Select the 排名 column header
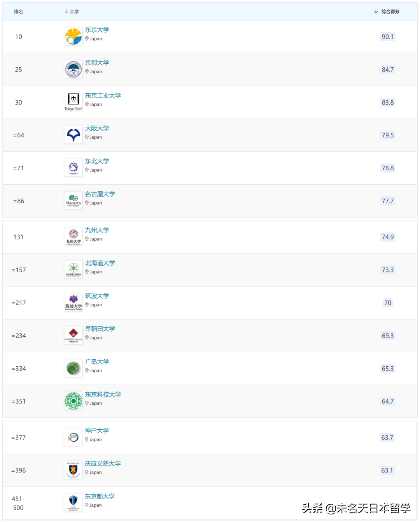The width and height of the screenshot is (420, 523). click(18, 11)
